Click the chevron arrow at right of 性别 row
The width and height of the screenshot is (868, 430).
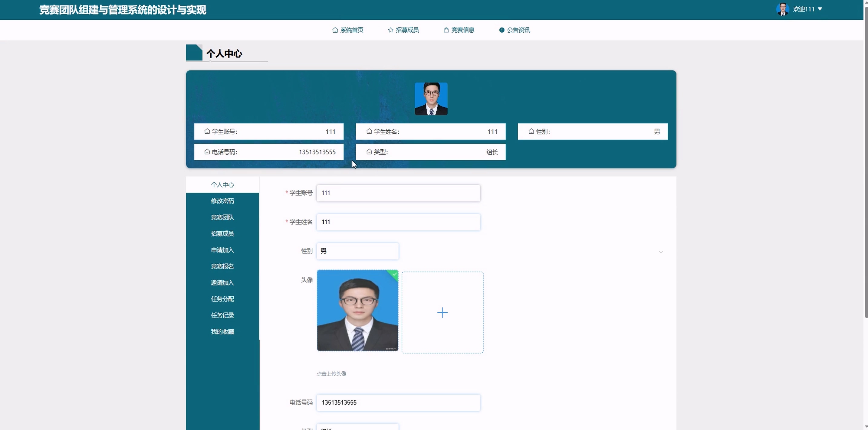(660, 252)
